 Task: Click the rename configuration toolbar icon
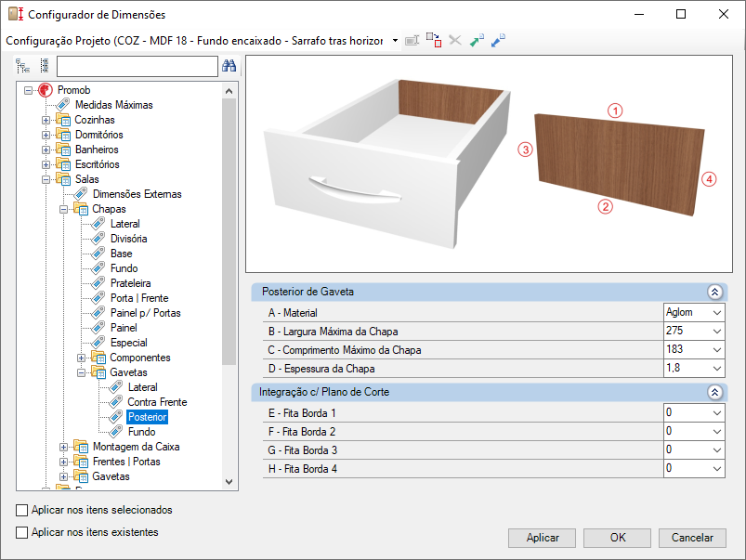(412, 41)
